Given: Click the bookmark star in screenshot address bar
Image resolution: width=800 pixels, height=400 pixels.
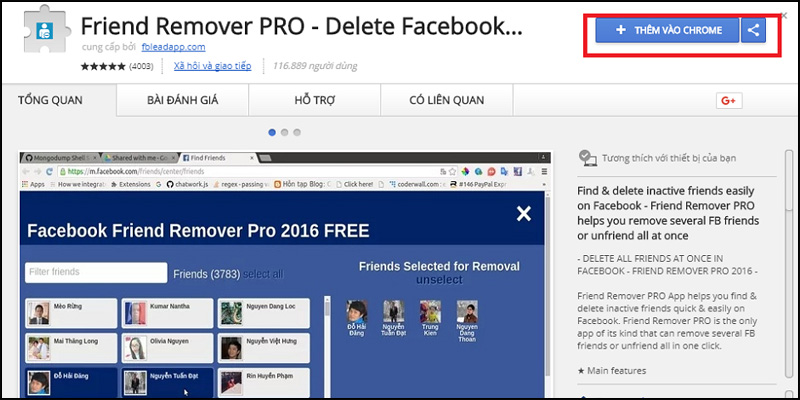Looking at the screenshot, I should click(452, 171).
